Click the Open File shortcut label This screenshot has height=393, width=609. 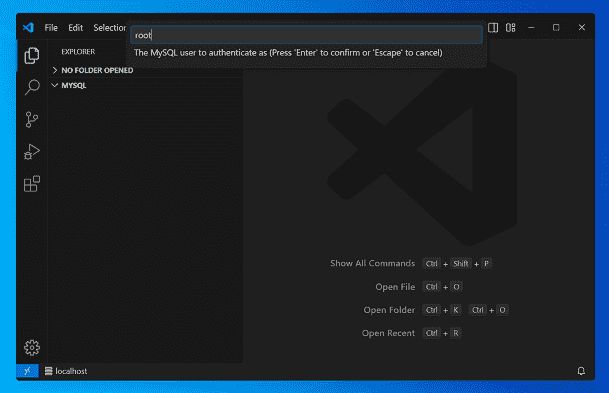395,287
